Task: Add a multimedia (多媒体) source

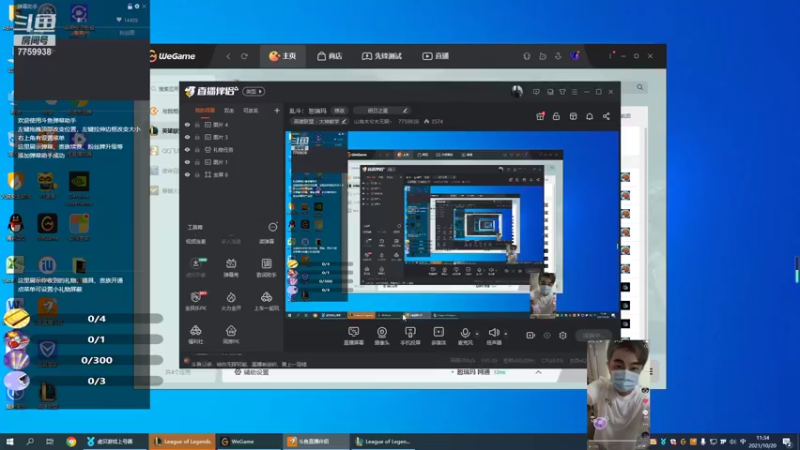Action: click(438, 335)
